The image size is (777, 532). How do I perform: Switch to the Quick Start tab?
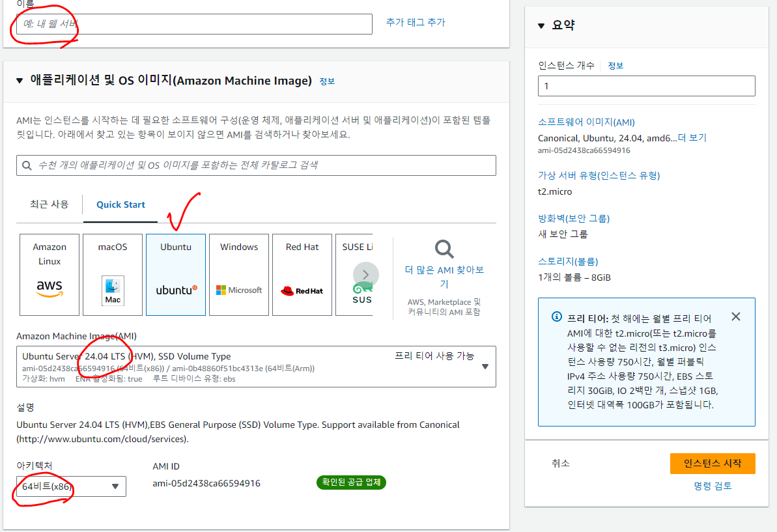[120, 204]
